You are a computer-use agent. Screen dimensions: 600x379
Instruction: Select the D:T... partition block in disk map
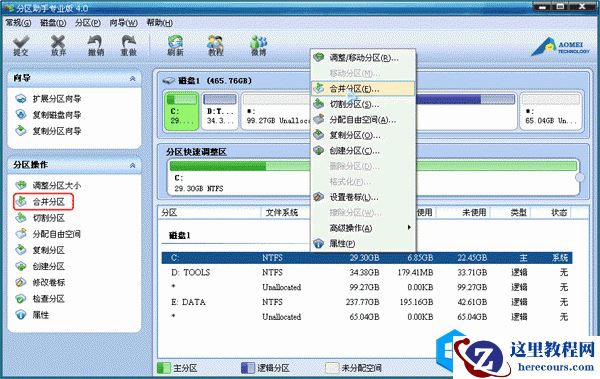coord(220,111)
